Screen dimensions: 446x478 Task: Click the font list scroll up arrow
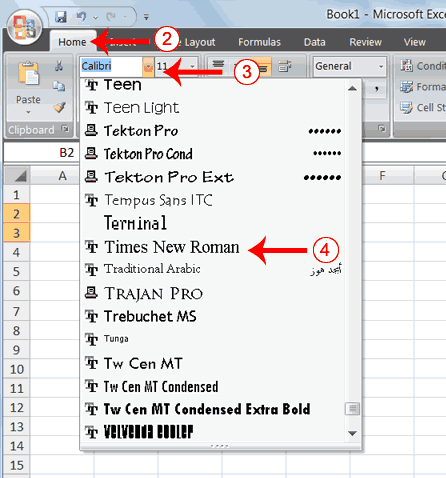pos(352,89)
